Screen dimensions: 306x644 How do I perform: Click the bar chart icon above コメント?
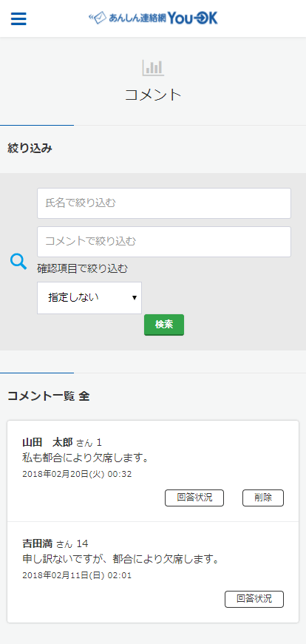click(153, 67)
